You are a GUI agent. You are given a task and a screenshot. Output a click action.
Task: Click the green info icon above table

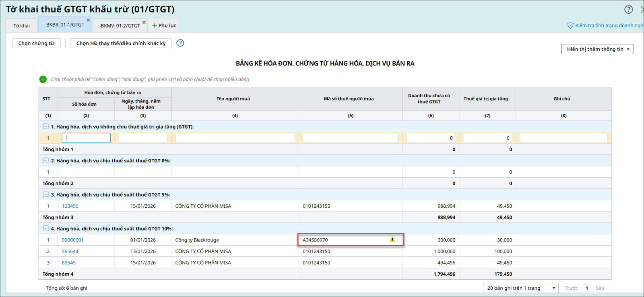[x=43, y=80]
